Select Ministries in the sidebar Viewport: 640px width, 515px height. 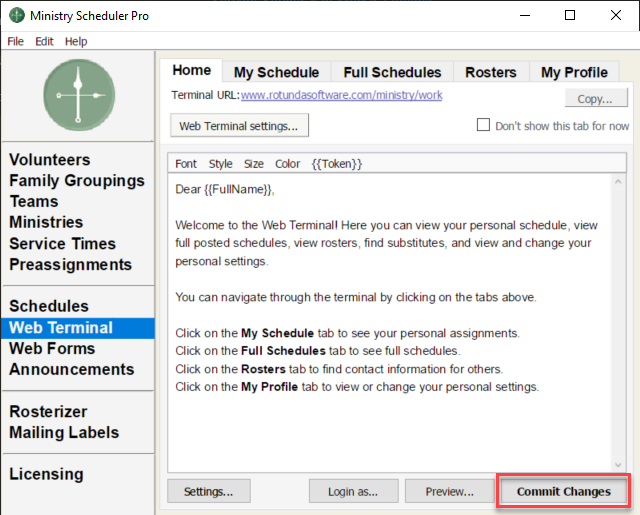point(46,222)
